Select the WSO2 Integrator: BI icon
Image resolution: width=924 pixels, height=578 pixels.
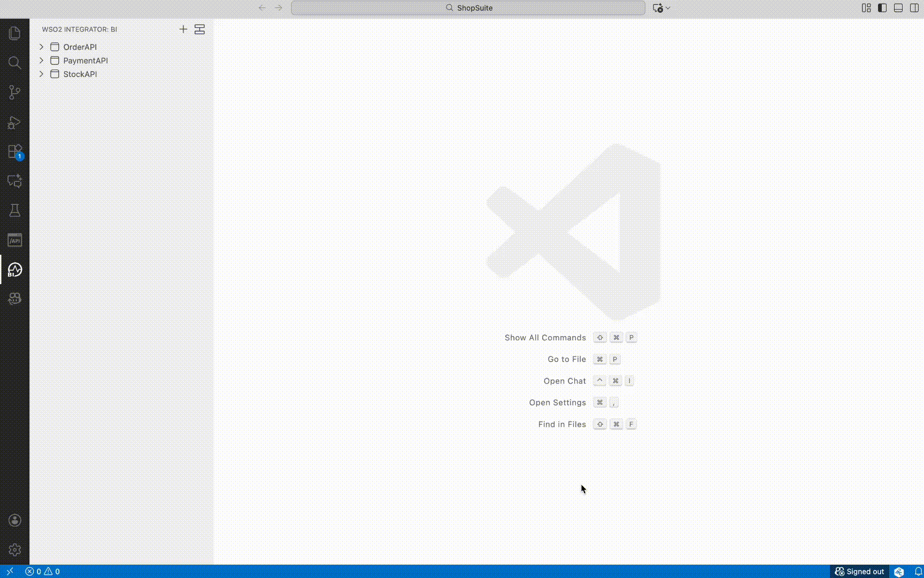[14, 270]
